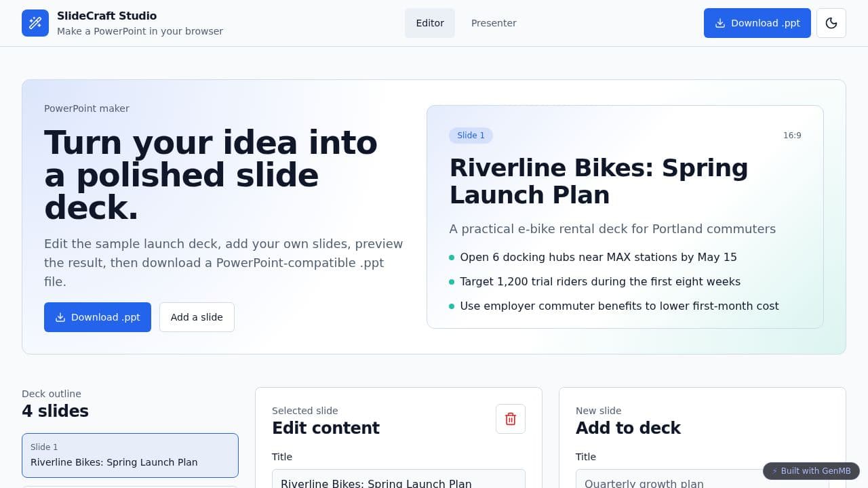This screenshot has width=868, height=488.
Task: Delete the selected slide with the trash icon
Action: 511,419
